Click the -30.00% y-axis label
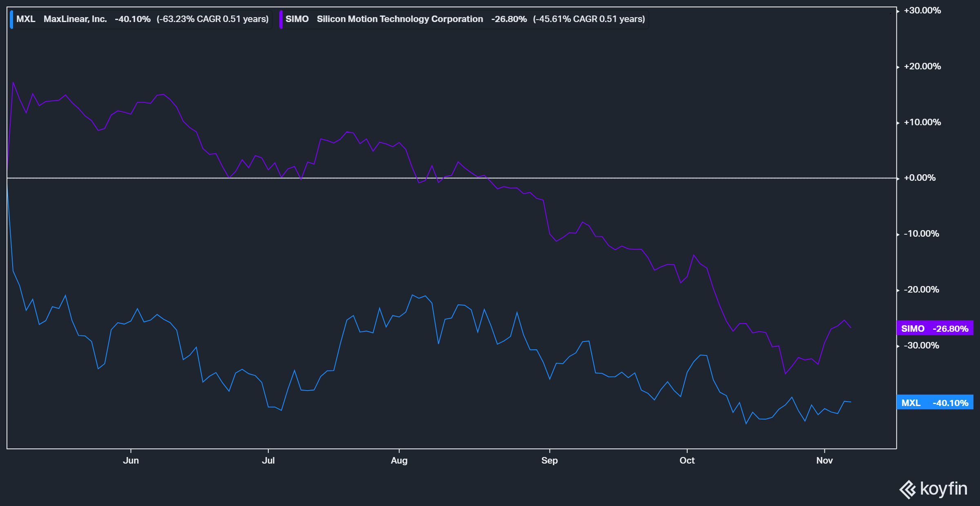The image size is (980, 506). click(x=922, y=346)
